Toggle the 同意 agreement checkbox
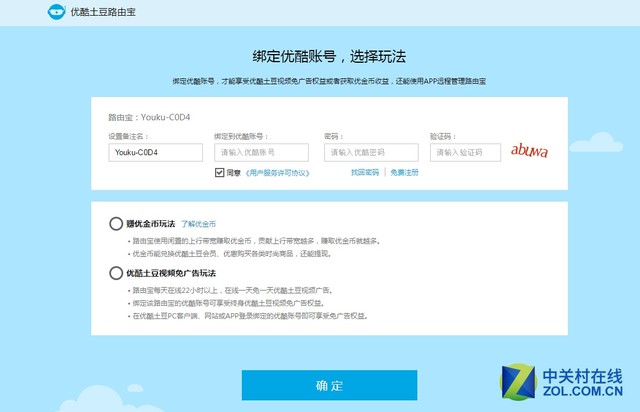 point(219,173)
